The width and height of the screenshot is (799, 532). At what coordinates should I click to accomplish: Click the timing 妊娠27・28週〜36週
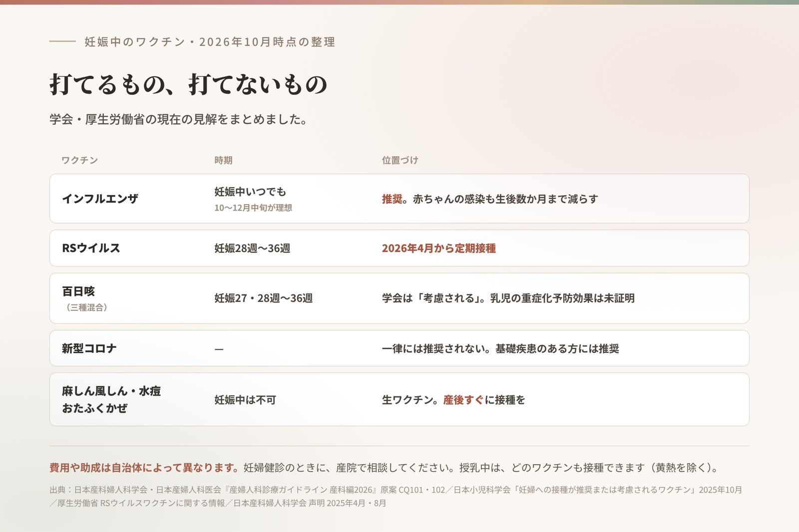coord(264,298)
